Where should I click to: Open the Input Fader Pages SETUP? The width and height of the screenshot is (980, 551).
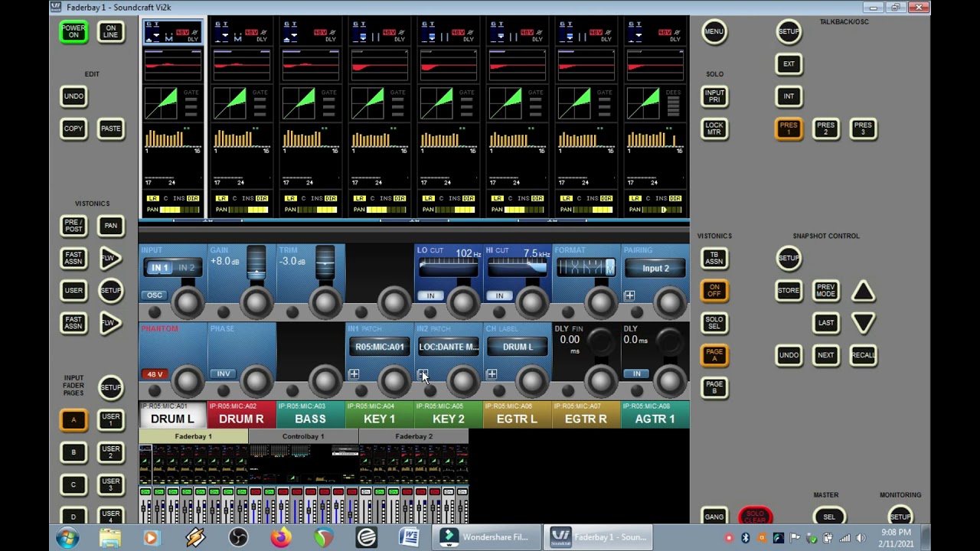[x=111, y=387]
